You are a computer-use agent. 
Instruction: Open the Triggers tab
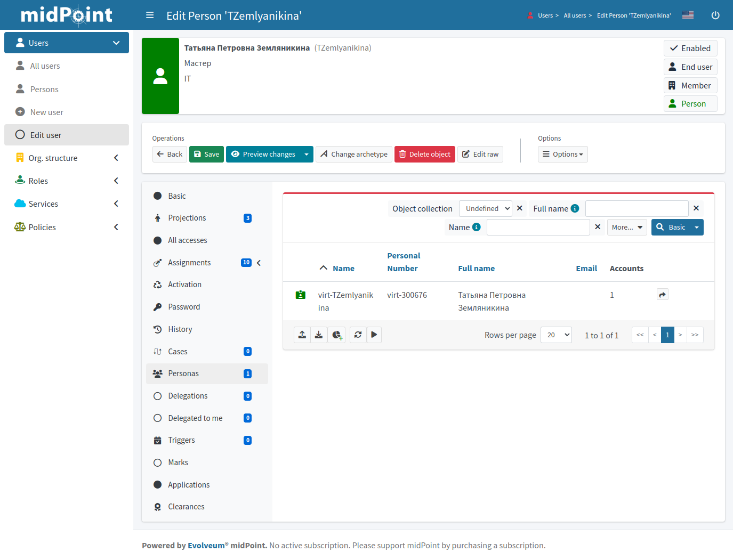coord(207,440)
